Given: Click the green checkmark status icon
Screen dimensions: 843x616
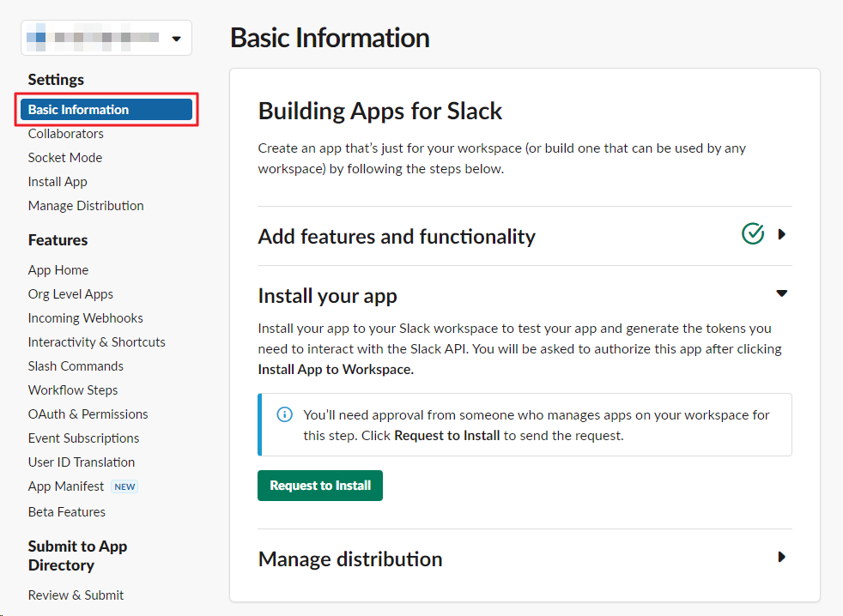Looking at the screenshot, I should pyautogui.click(x=753, y=233).
